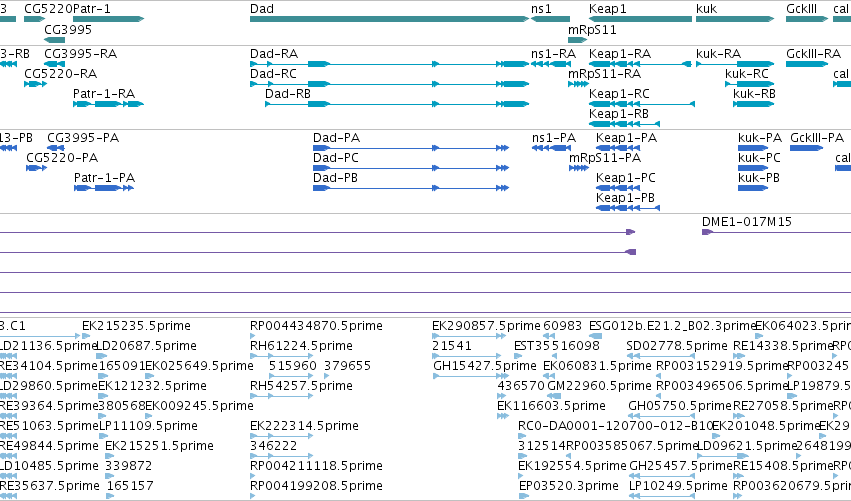Viewport: 851px width, 501px height.
Task: Open the kuk-RC transcript
Action: tap(750, 84)
